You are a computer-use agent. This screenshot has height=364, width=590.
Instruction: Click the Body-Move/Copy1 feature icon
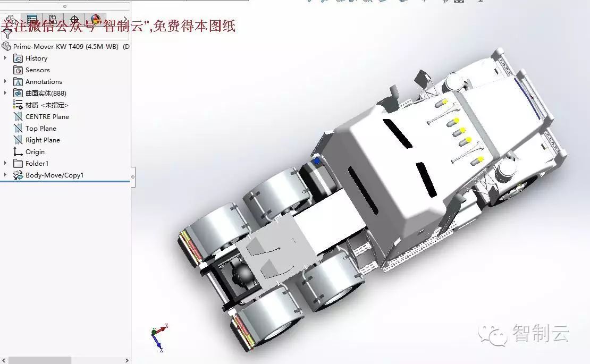(x=18, y=175)
